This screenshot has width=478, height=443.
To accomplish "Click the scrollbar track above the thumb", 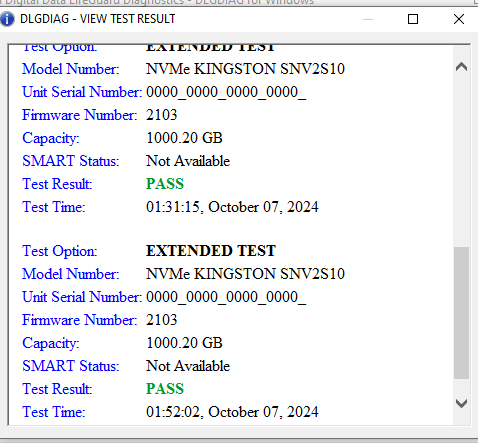I will point(461,161).
